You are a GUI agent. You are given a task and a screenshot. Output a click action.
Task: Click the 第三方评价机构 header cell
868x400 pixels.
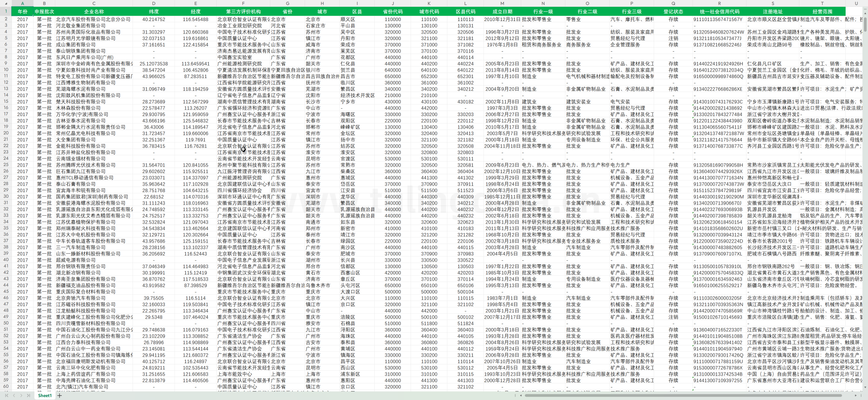tap(243, 12)
